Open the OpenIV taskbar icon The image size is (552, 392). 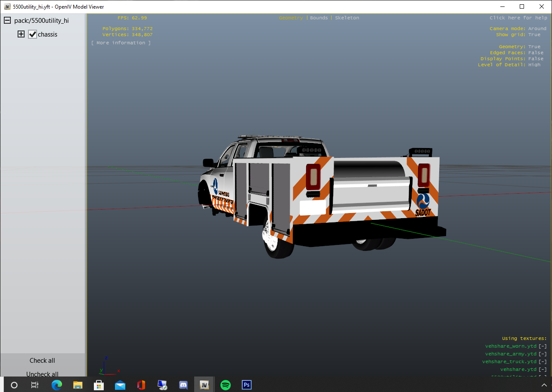205,385
